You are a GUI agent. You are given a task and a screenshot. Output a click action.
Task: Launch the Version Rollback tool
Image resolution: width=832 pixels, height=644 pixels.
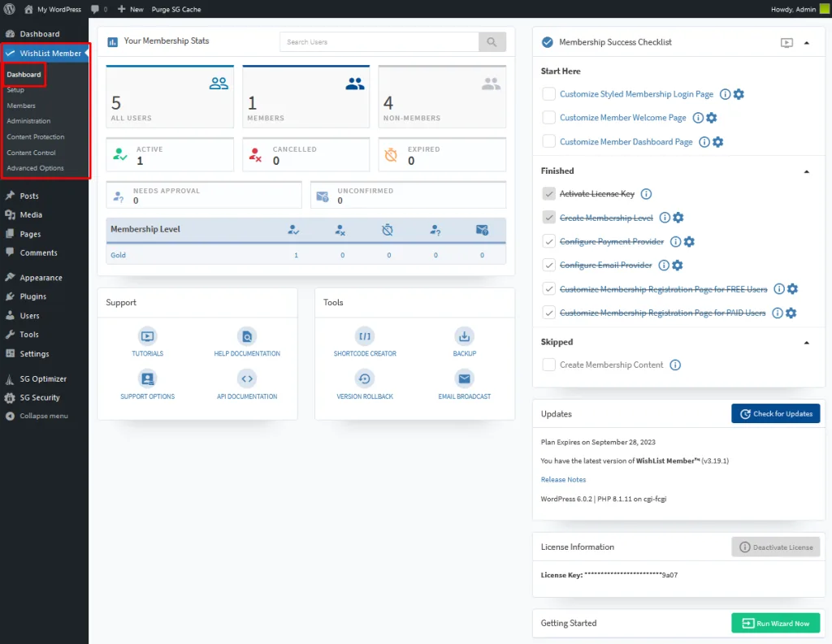(364, 378)
